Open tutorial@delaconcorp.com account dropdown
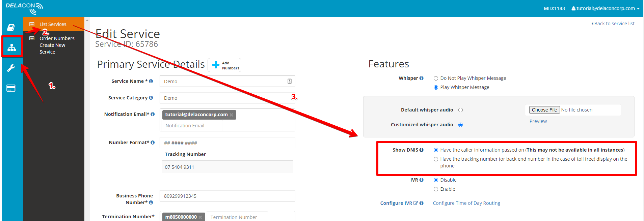This screenshot has height=221, width=644. click(605, 8)
